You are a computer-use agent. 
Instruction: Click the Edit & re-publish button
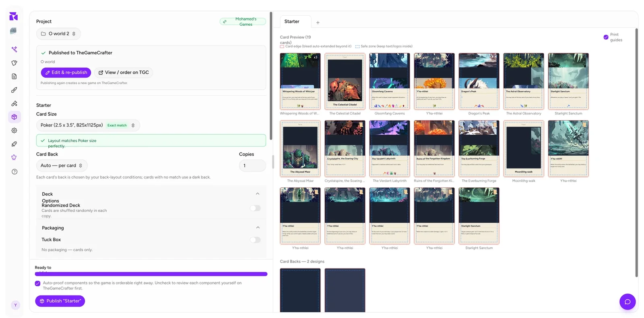[66, 72]
